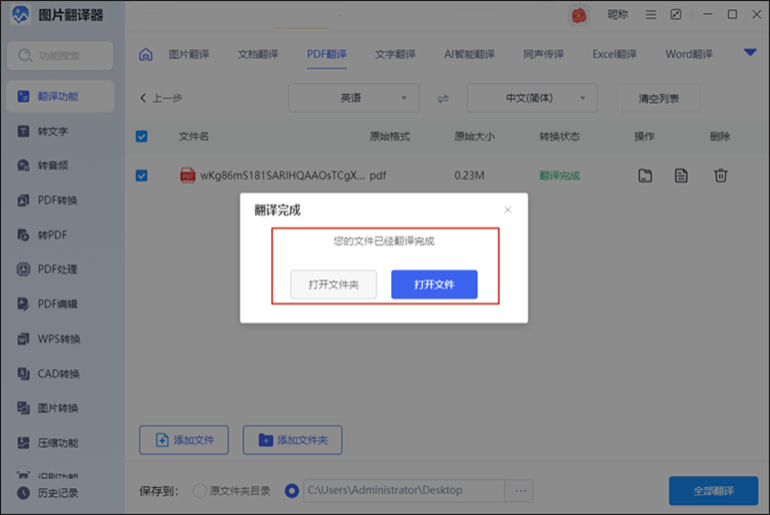Open the 同声传译 tab
The height and width of the screenshot is (515, 770).
point(544,54)
